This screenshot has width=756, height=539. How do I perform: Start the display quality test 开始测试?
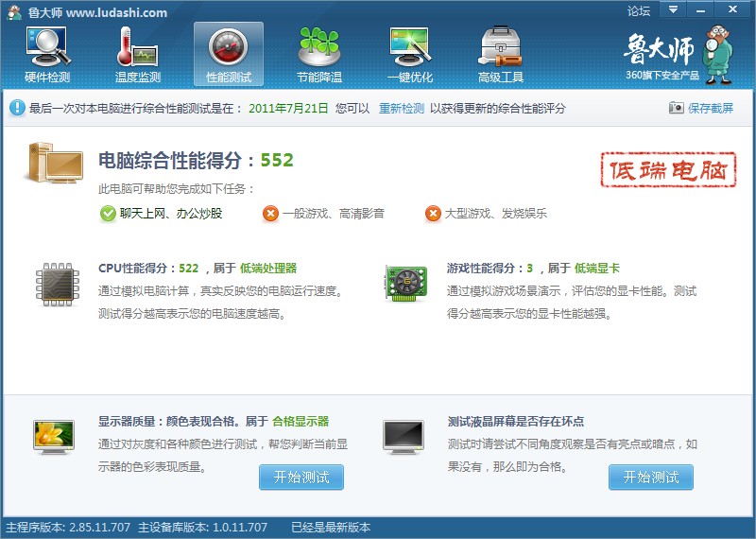point(301,478)
